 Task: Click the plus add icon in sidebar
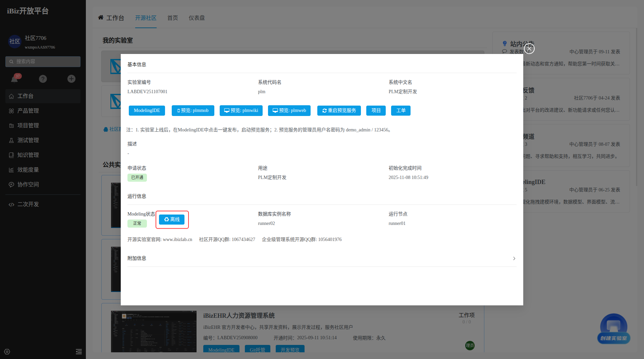(x=71, y=79)
